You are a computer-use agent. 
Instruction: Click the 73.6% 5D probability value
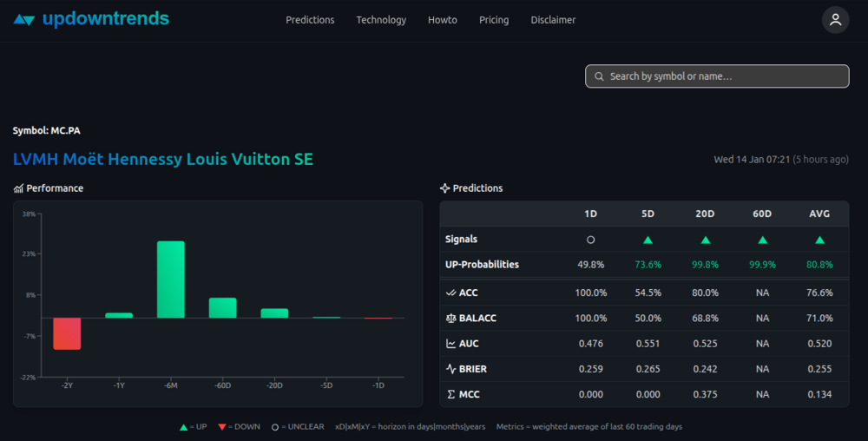point(648,265)
